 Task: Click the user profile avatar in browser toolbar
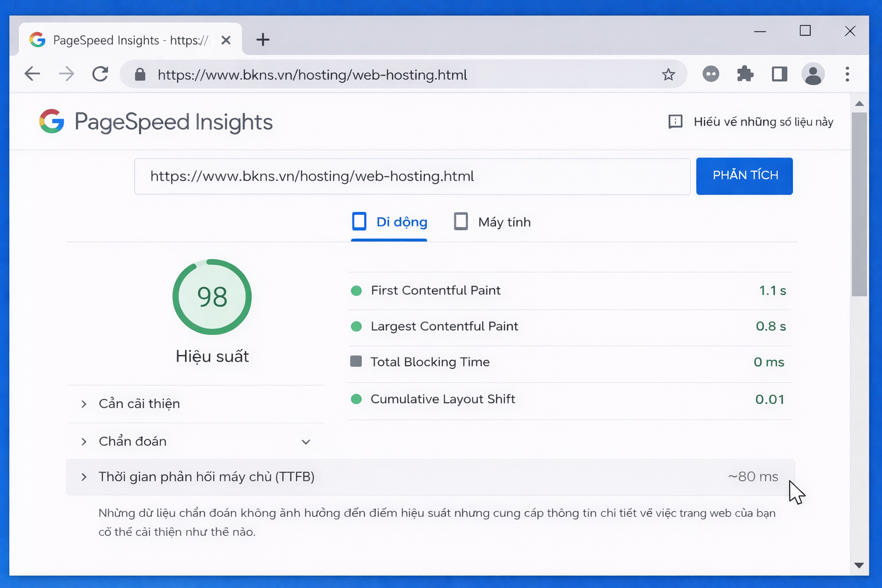813,74
